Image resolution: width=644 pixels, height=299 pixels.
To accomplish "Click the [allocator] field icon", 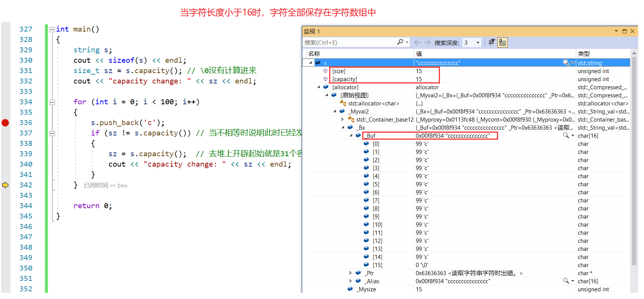I will [x=326, y=87].
